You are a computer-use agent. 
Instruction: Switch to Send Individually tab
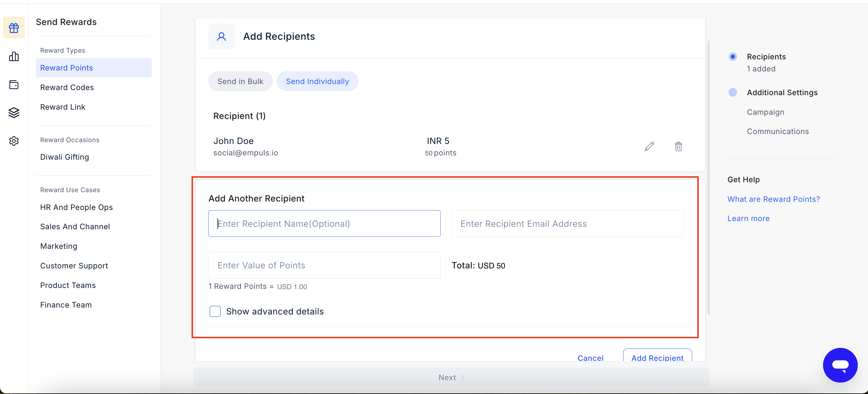point(317,81)
